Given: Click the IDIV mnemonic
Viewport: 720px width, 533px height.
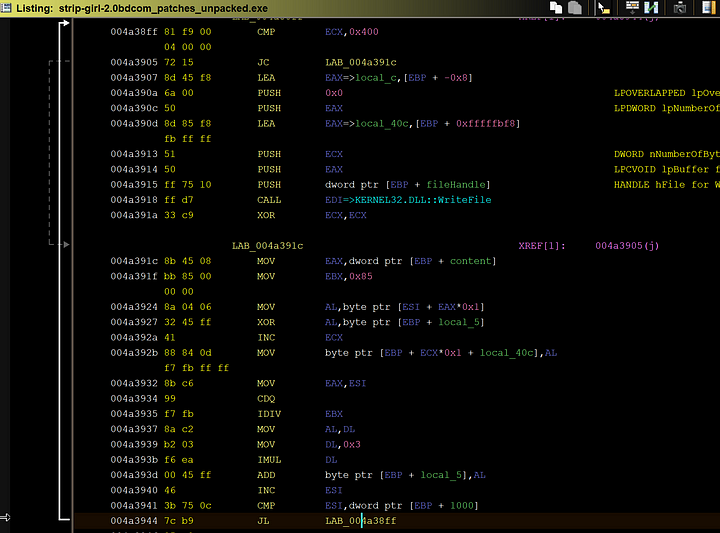Looking at the screenshot, I should (x=269, y=414).
